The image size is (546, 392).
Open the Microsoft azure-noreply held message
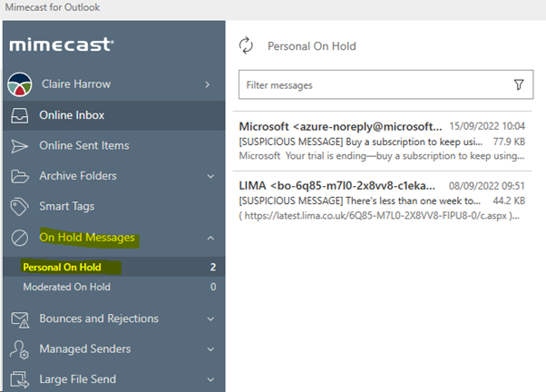click(x=382, y=142)
